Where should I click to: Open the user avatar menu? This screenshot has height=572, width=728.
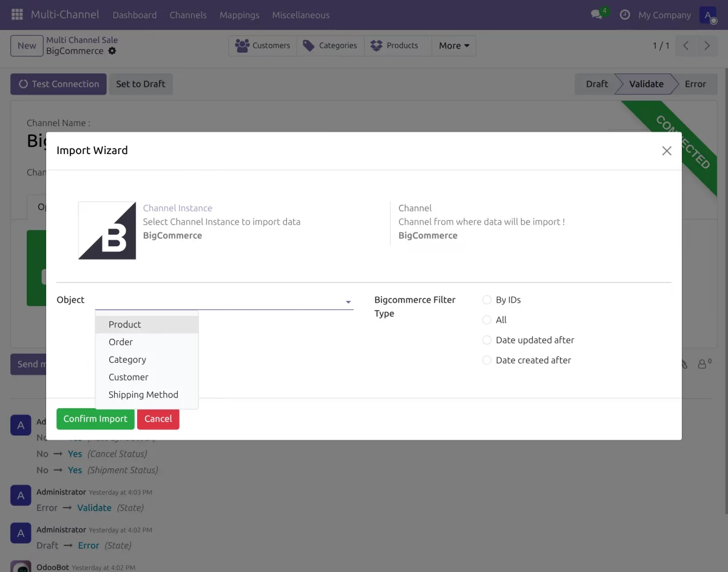708,15
